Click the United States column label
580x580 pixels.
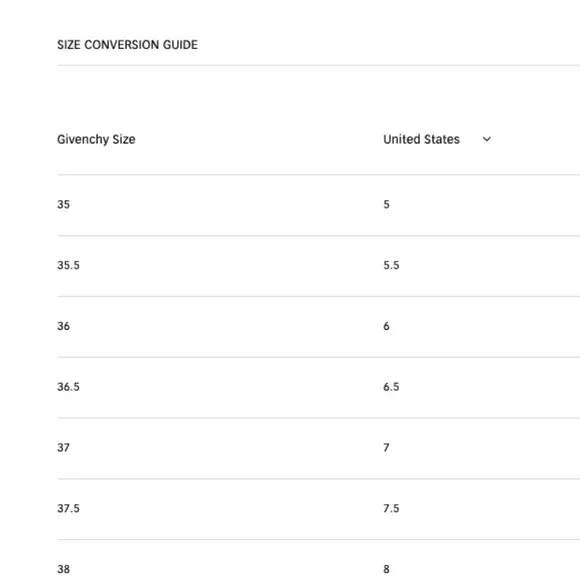pyautogui.click(x=421, y=139)
